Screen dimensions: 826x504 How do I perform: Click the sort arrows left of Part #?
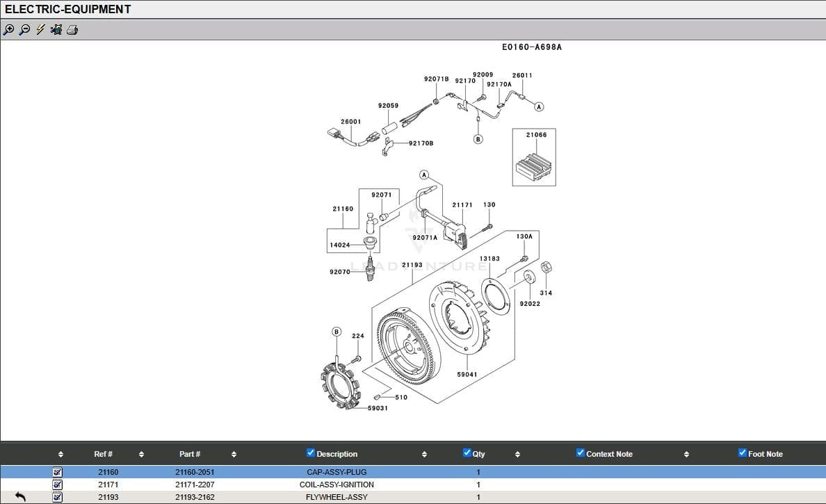click(x=141, y=455)
